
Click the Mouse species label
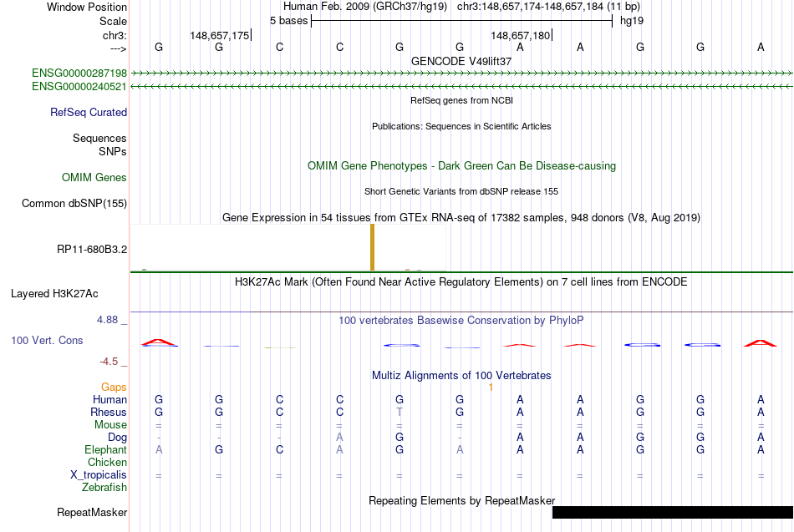point(111,425)
